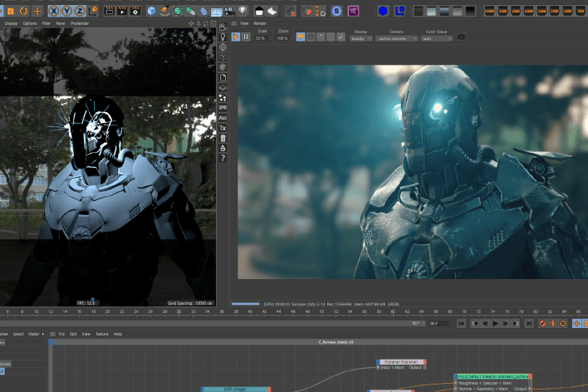
Task: Expand the Color Space auto dropdown
Action: (437, 39)
